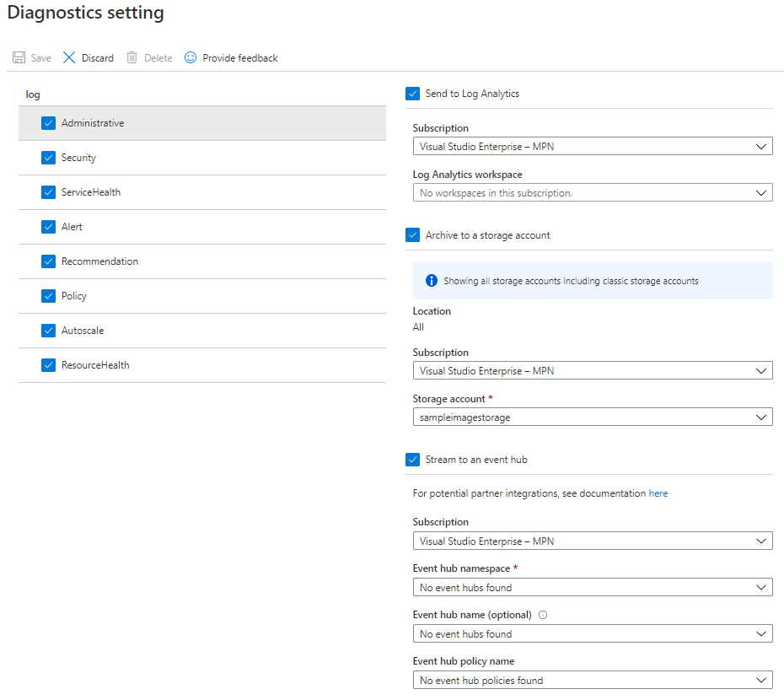
Task: Click the Delete trash can icon
Action: coord(132,58)
